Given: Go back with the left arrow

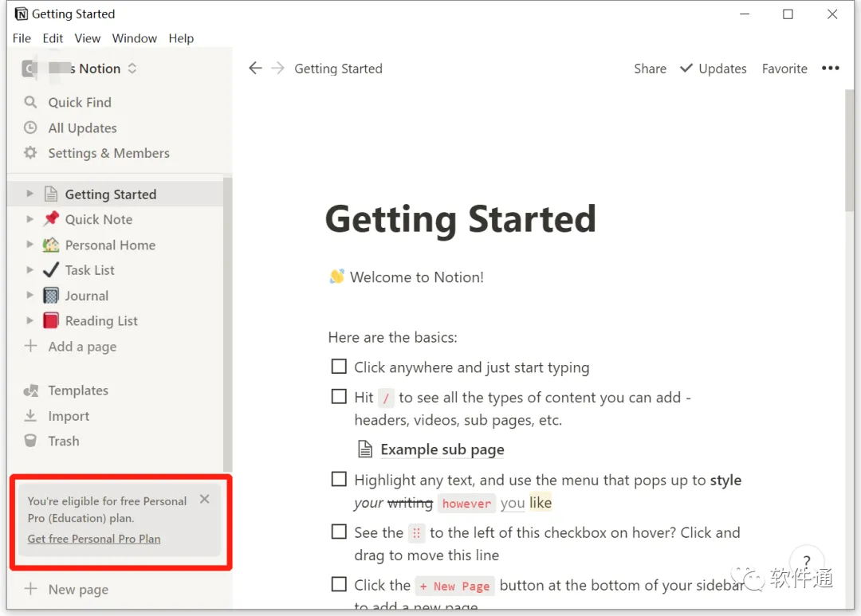Looking at the screenshot, I should pyautogui.click(x=255, y=68).
